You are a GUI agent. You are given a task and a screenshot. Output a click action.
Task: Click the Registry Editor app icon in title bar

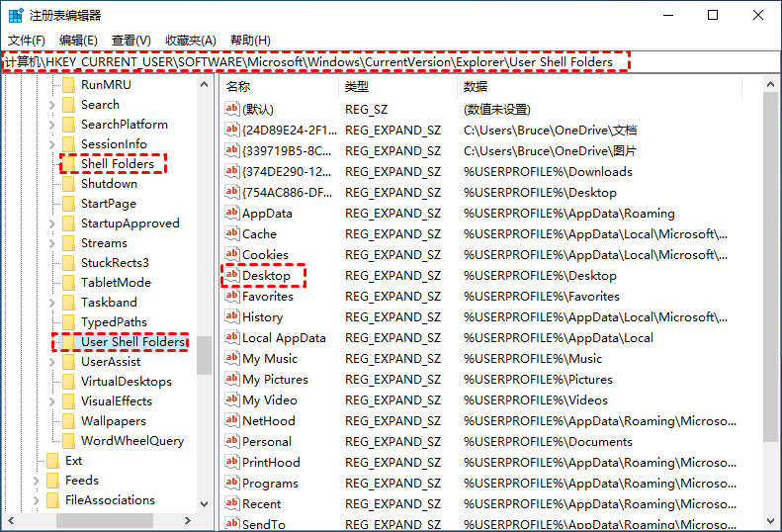pos(15,15)
